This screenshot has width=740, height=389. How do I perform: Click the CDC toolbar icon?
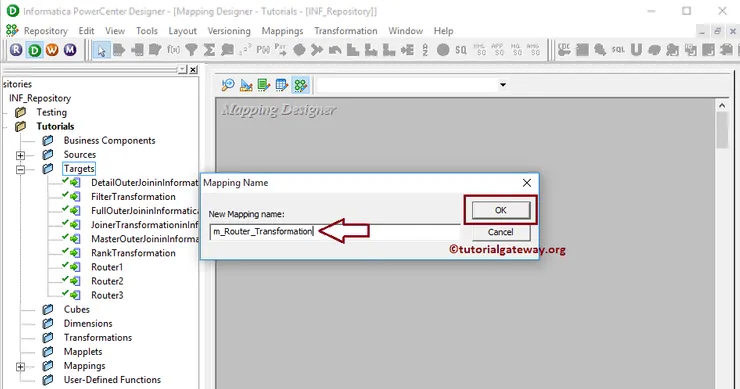pyautogui.click(x=564, y=50)
